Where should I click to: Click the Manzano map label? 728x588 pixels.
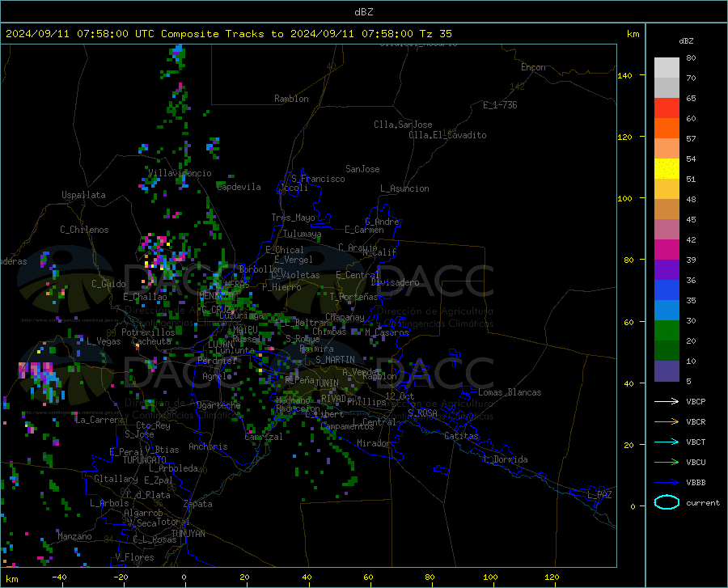74,536
